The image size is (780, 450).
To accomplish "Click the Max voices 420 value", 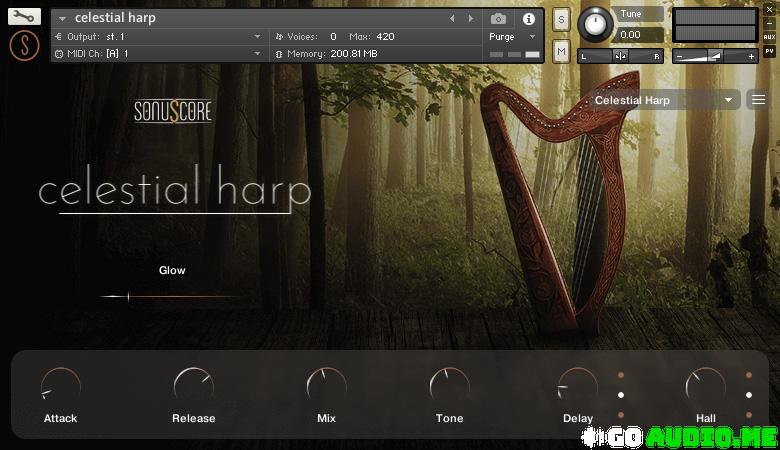I will tap(385, 37).
